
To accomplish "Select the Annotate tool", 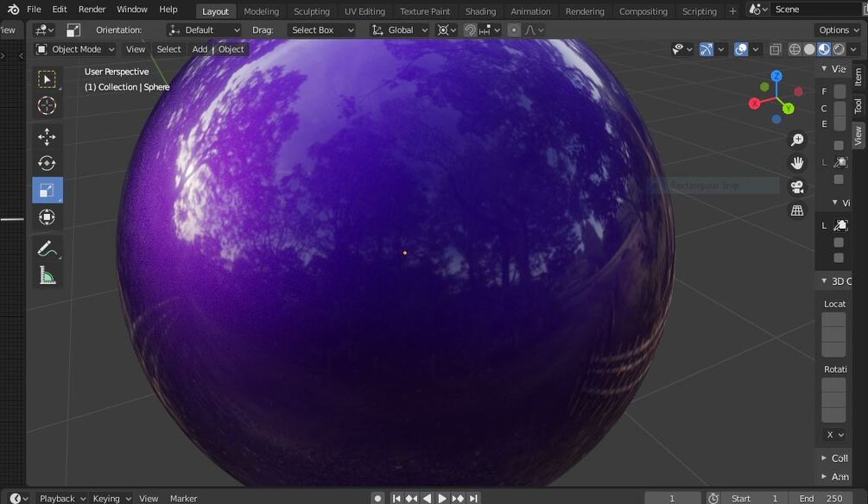I will tap(47, 249).
